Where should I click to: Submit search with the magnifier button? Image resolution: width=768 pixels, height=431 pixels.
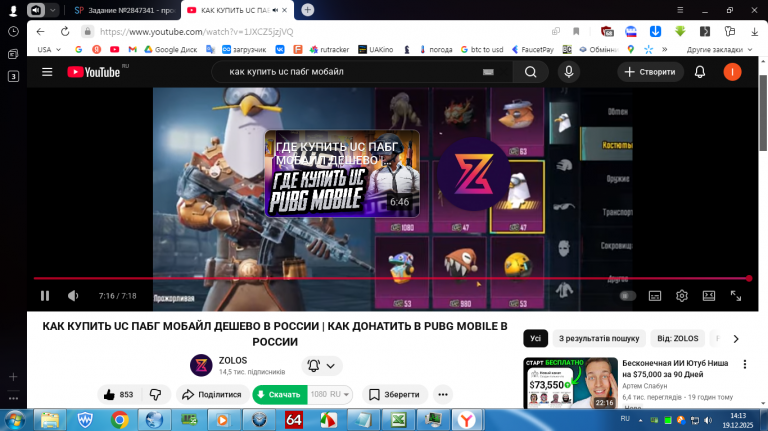(x=530, y=72)
